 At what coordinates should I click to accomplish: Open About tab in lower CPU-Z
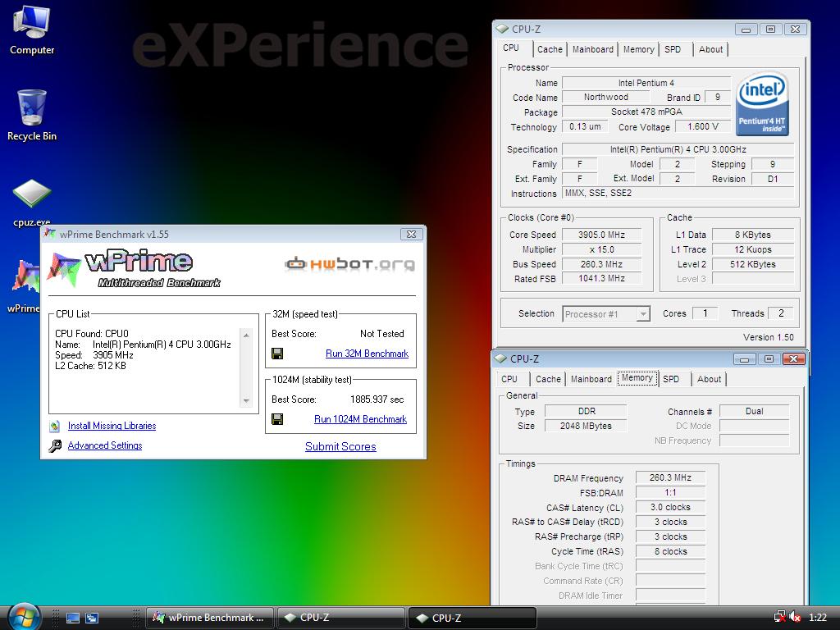(x=709, y=379)
